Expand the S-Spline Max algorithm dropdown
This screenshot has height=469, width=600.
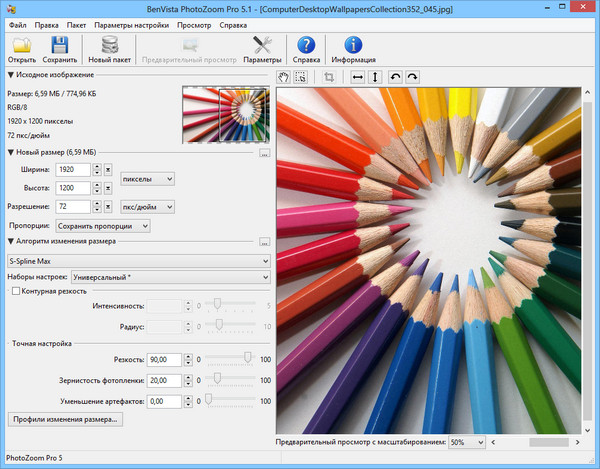138,261
